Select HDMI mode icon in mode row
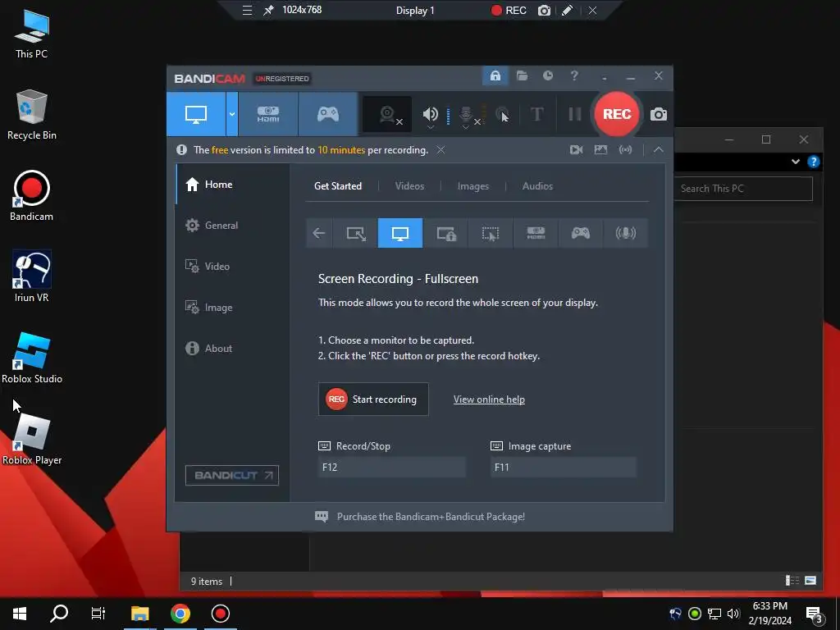The image size is (840, 630). tap(536, 233)
